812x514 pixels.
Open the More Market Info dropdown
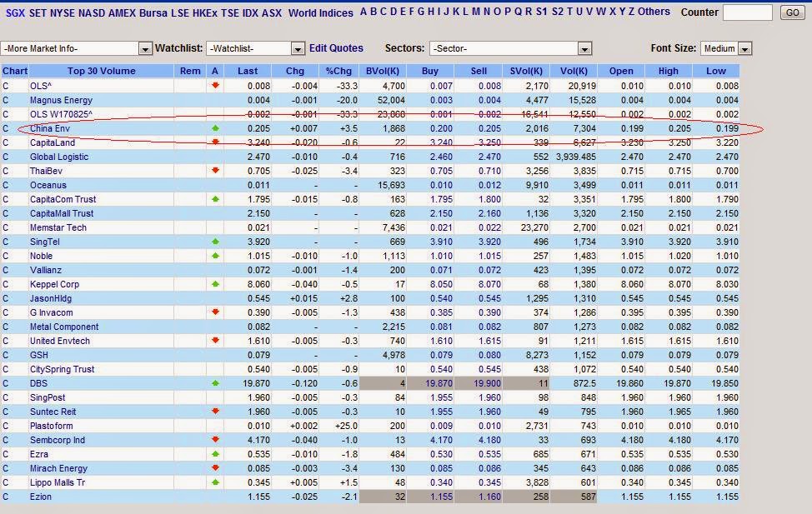[76, 48]
